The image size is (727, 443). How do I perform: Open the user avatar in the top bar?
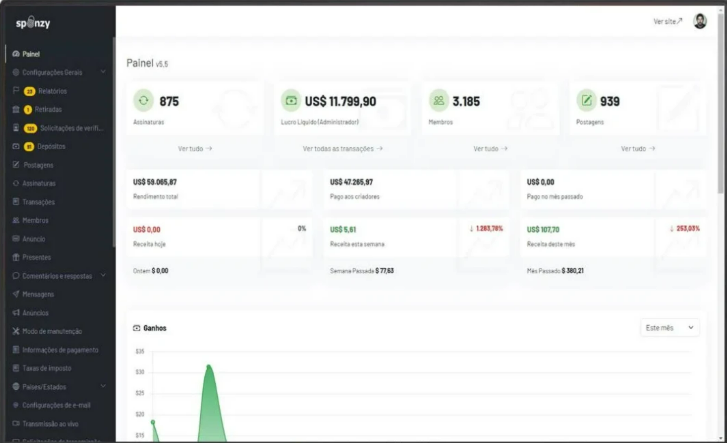(x=700, y=21)
